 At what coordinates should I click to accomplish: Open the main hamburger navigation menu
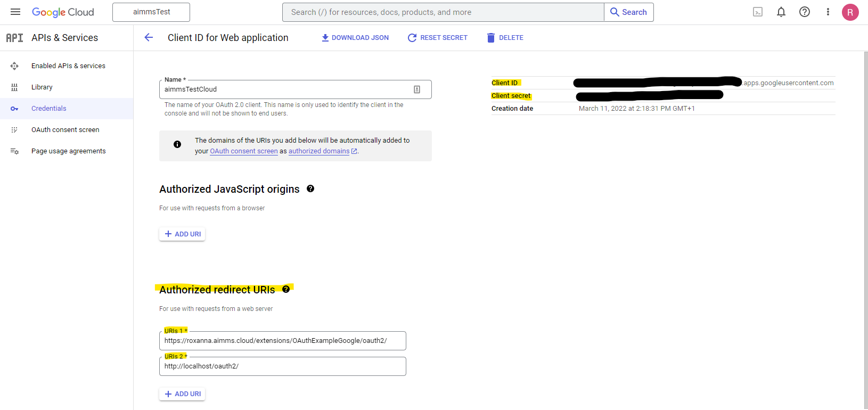(15, 12)
